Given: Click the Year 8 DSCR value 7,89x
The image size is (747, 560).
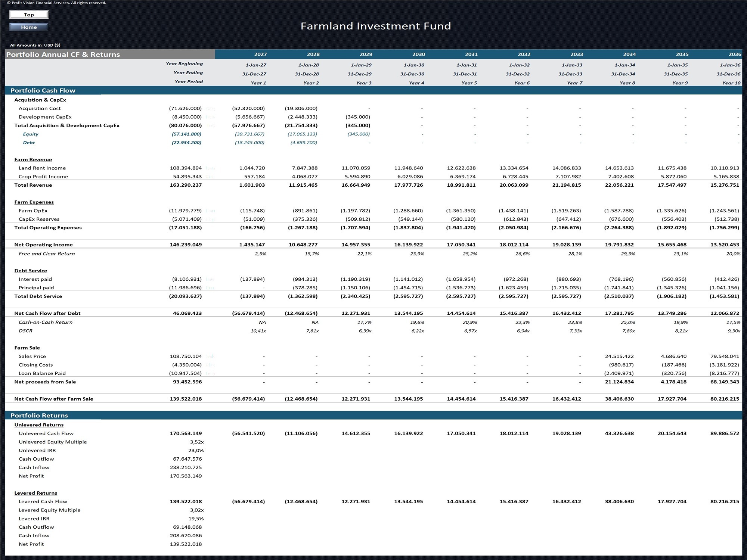Looking at the screenshot, I should tap(629, 331).
